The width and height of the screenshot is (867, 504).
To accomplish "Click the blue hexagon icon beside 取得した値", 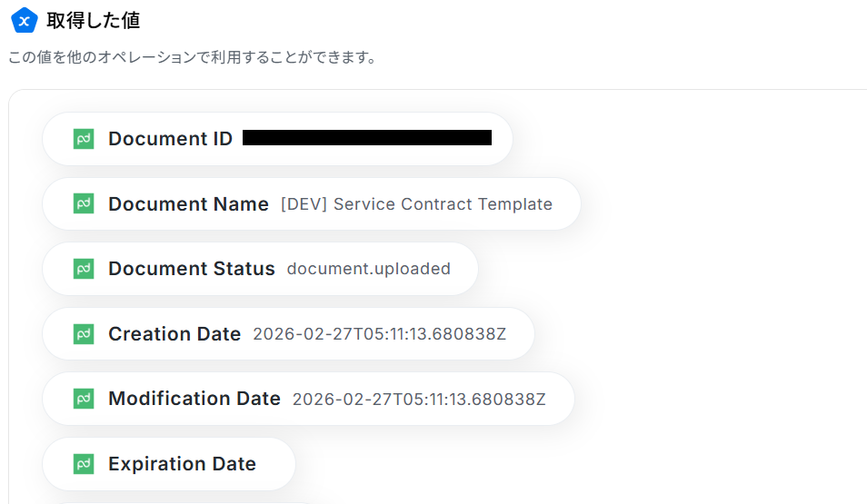I will tap(24, 20).
